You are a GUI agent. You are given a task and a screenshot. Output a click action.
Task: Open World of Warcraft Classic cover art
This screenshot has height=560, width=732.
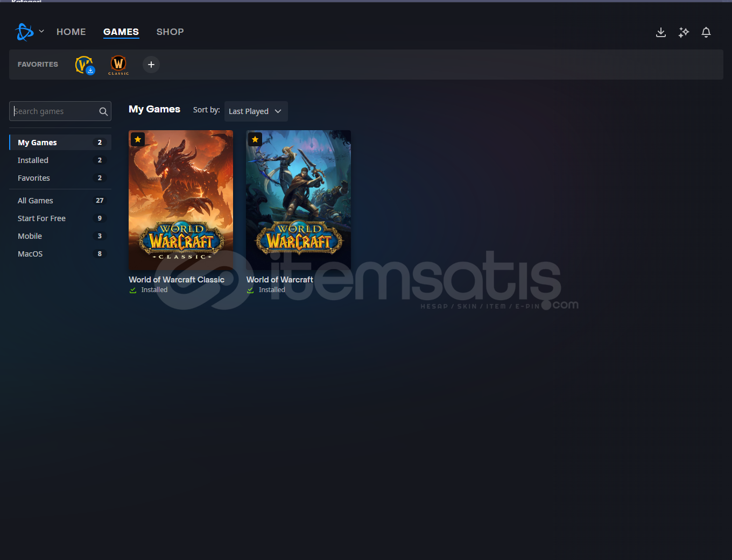pos(181,200)
